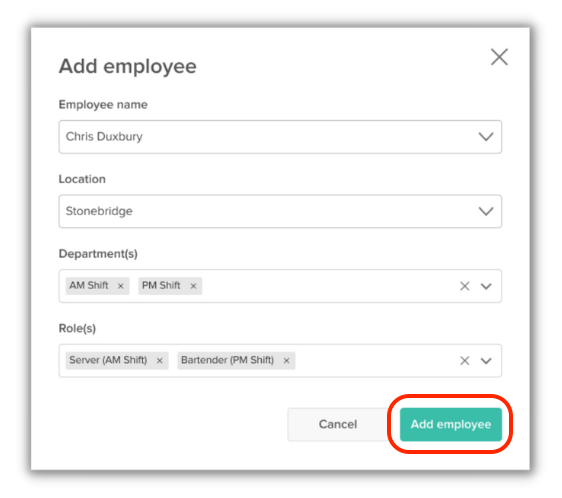Viewport: 562px width, 498px height.
Task: Clear all selected roles
Action: [x=465, y=361]
